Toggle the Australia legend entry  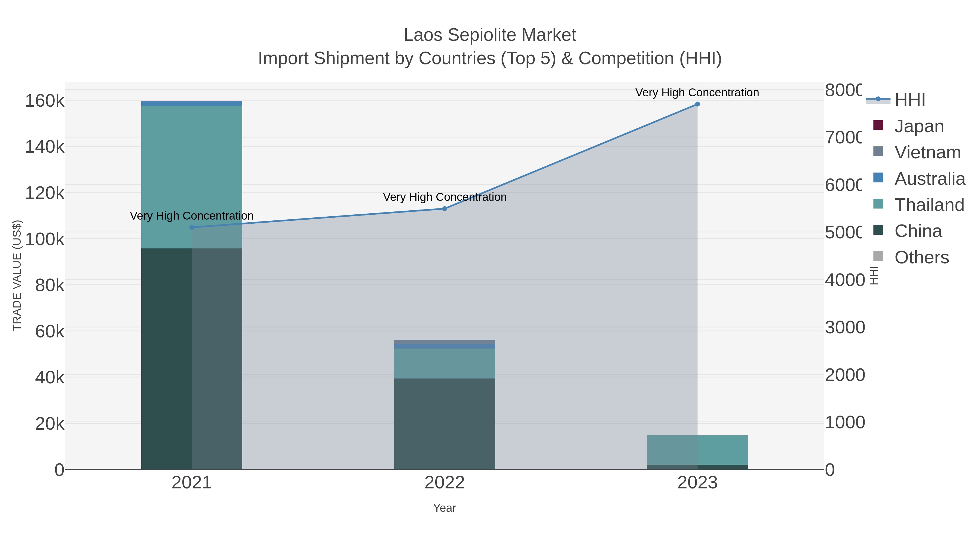(919, 179)
